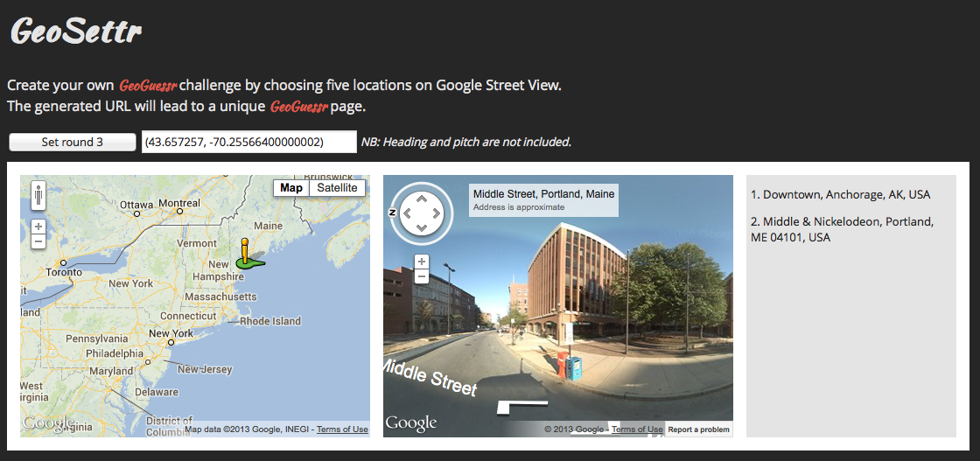This screenshot has width=980, height=461.
Task: Rotate Street View right with compass arrow
Action: 437,213
